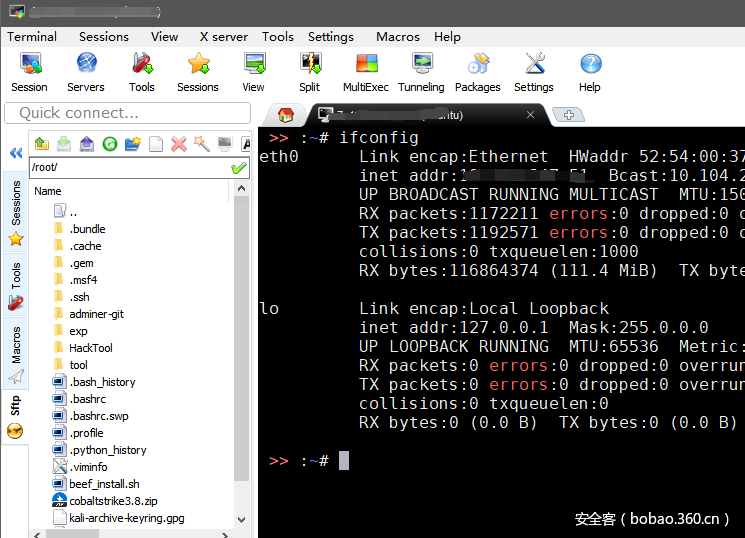Go to parent directory icon
Screen dimensions: 745x538
[x=41, y=144]
